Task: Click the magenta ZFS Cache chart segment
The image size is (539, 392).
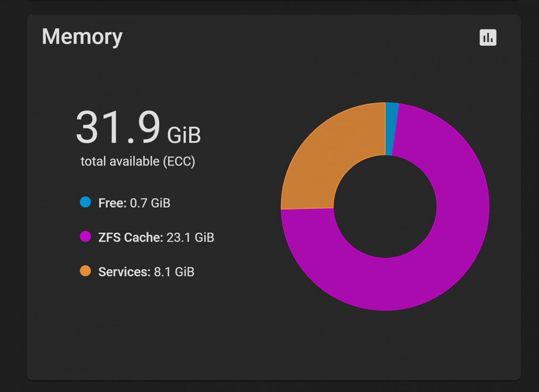Action: [x=451, y=248]
